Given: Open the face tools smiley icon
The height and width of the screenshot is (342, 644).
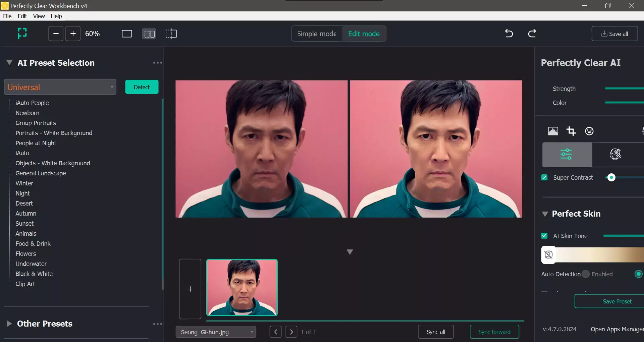Looking at the screenshot, I should (589, 131).
